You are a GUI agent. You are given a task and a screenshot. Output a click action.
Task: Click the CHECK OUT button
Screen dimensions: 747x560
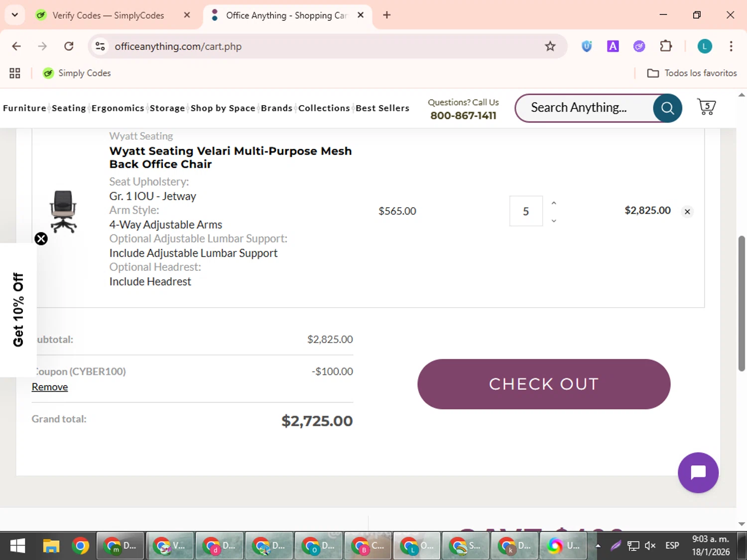(x=544, y=384)
